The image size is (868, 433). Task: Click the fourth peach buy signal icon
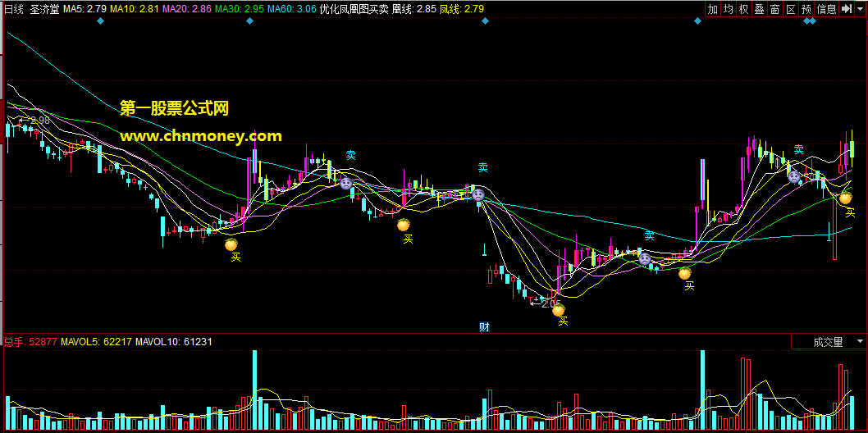click(x=685, y=272)
